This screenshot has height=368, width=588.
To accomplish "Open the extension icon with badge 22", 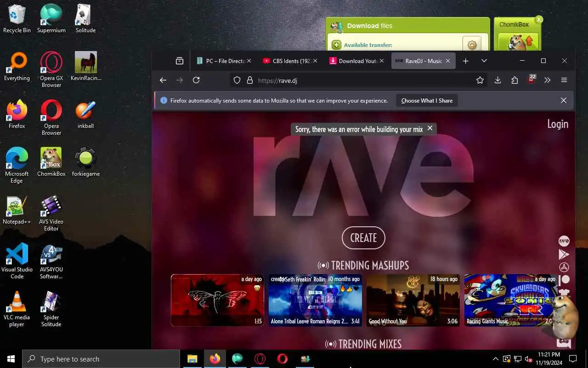I will pyautogui.click(x=531, y=79).
